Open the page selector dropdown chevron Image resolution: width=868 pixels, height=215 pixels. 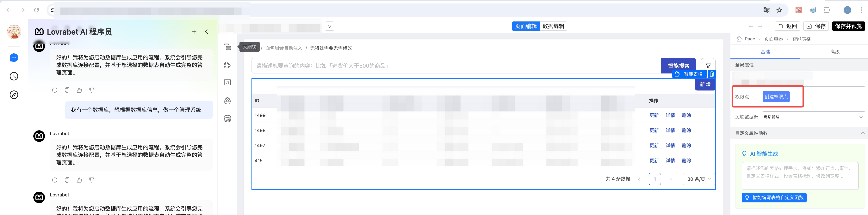coord(330,26)
